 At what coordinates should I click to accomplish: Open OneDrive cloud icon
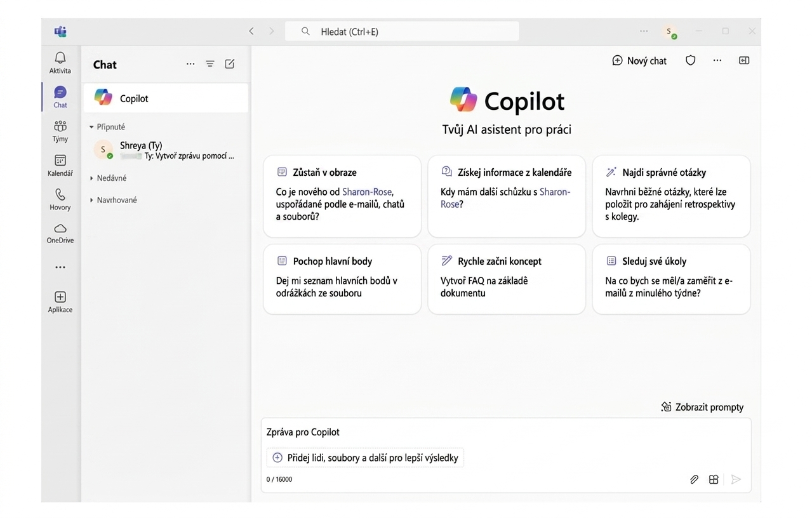[x=60, y=229]
